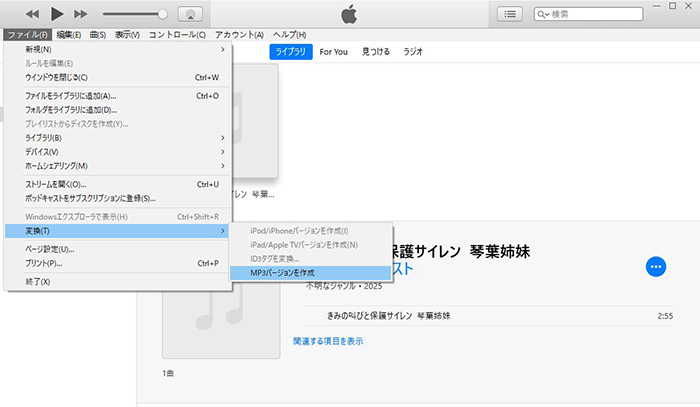Choose フォルダをライブラリに追加(D)...

(x=118, y=110)
